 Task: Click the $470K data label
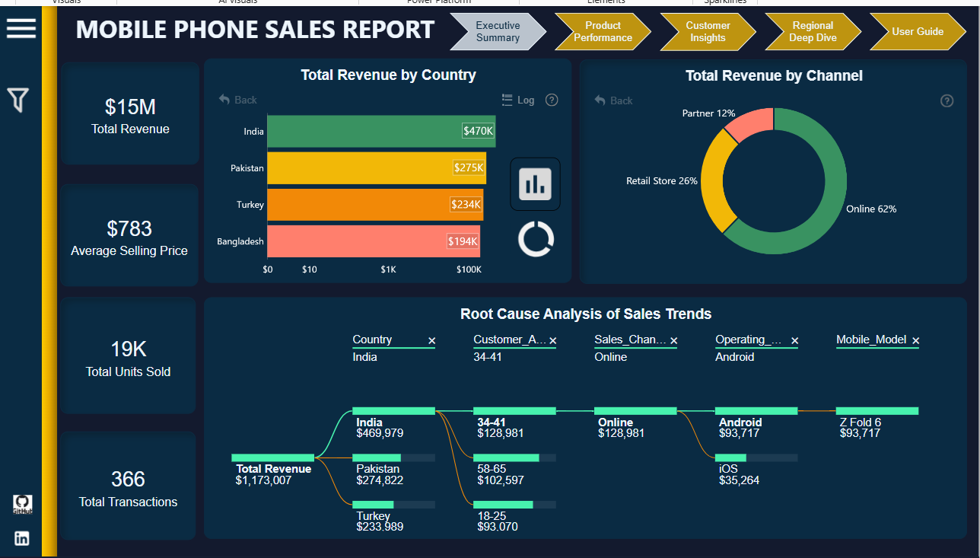479,131
